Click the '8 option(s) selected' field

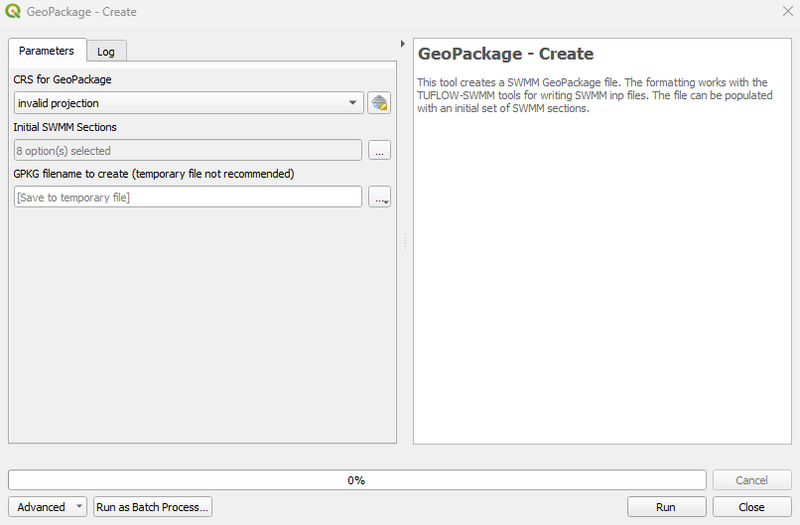[188, 151]
